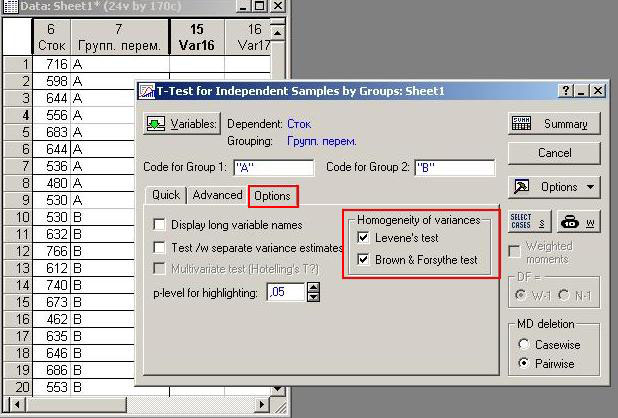Click the Code for Group 2 input field

(455, 167)
